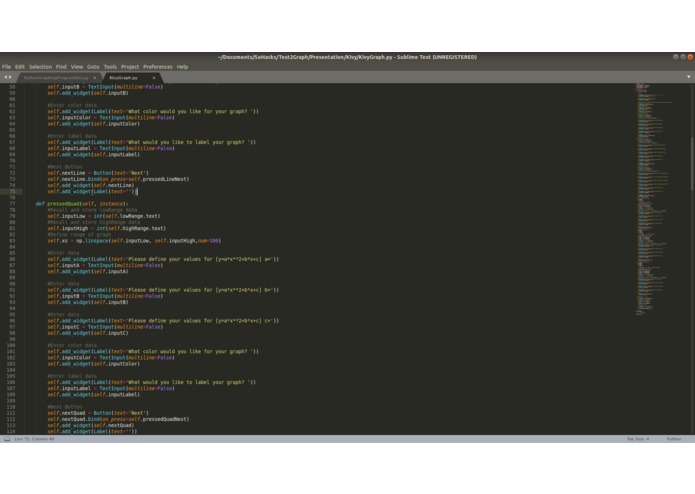This screenshot has height=494, width=695.
Task: Open the Find menu
Action: coord(61,67)
